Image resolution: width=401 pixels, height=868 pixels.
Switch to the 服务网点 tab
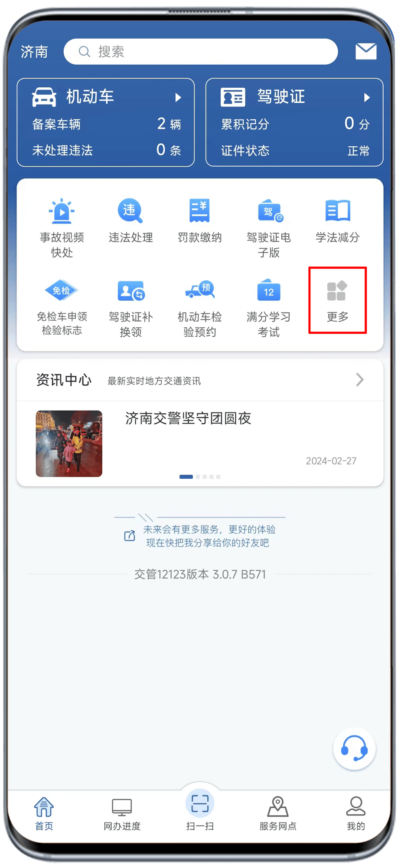278,815
